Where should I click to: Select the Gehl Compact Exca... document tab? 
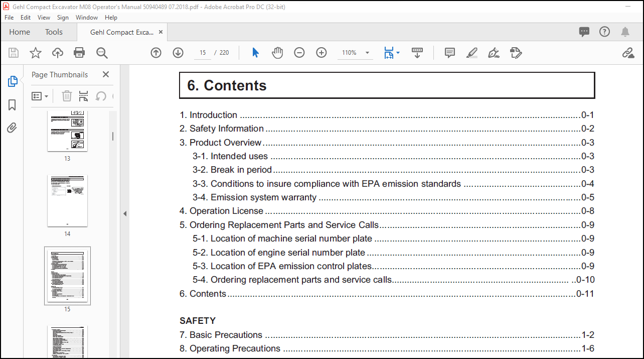[122, 32]
